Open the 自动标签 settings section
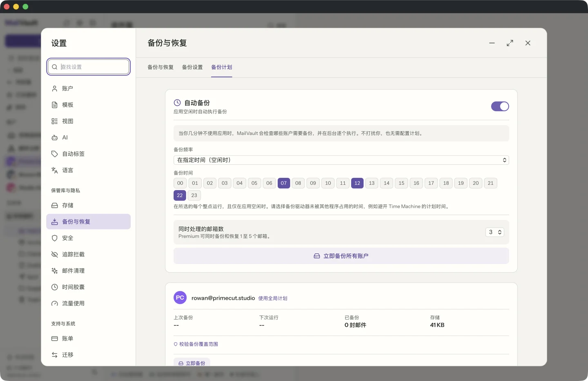Screen dimensions: 588x381 click(x=88, y=154)
